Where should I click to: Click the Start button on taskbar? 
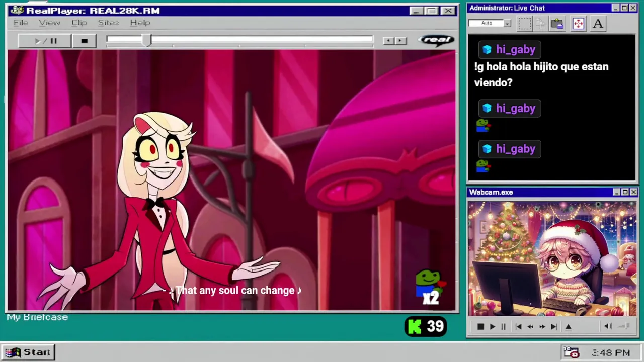[x=28, y=352]
